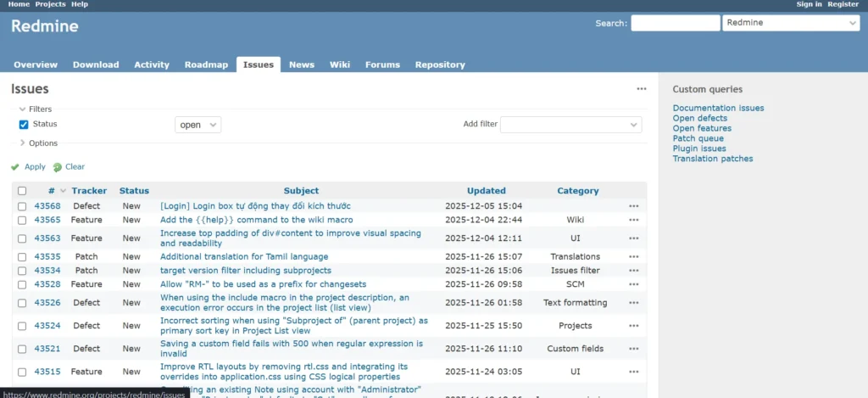Select the Issues tab

click(259, 64)
